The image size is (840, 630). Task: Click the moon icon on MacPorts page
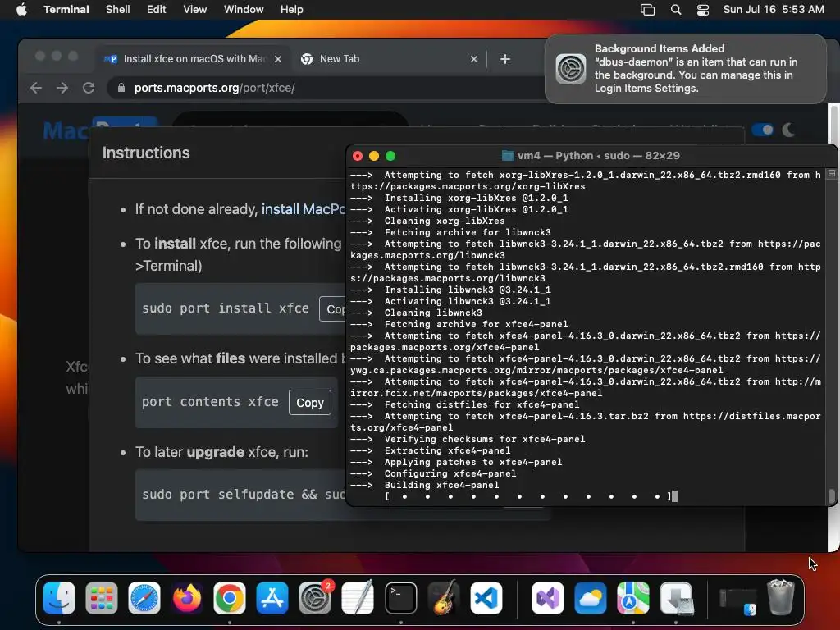(788, 130)
